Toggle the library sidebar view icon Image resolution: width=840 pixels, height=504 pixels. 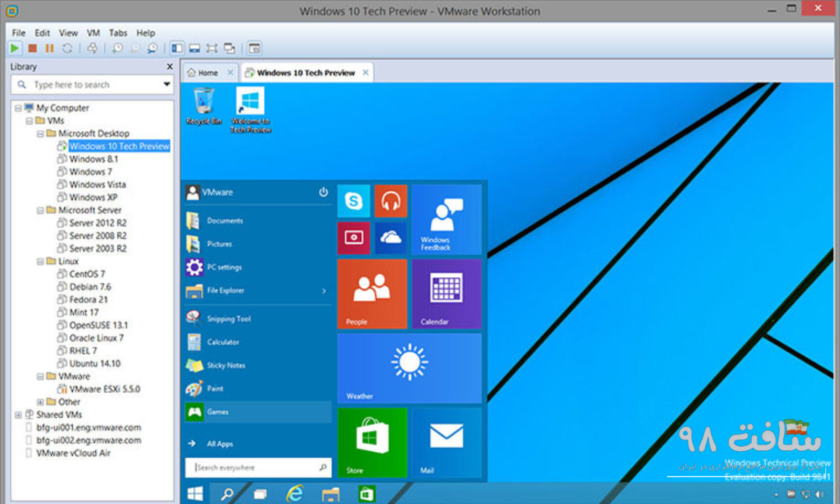177,48
